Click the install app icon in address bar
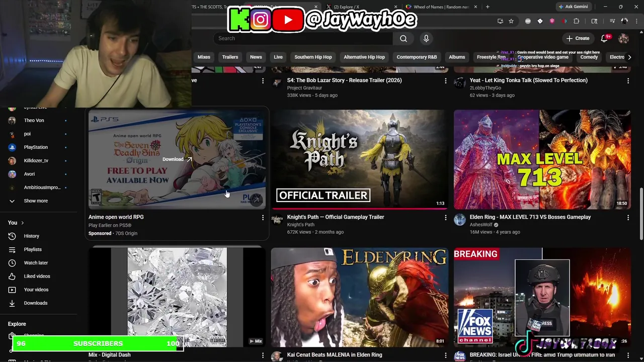The width and height of the screenshot is (644, 362). [500, 21]
